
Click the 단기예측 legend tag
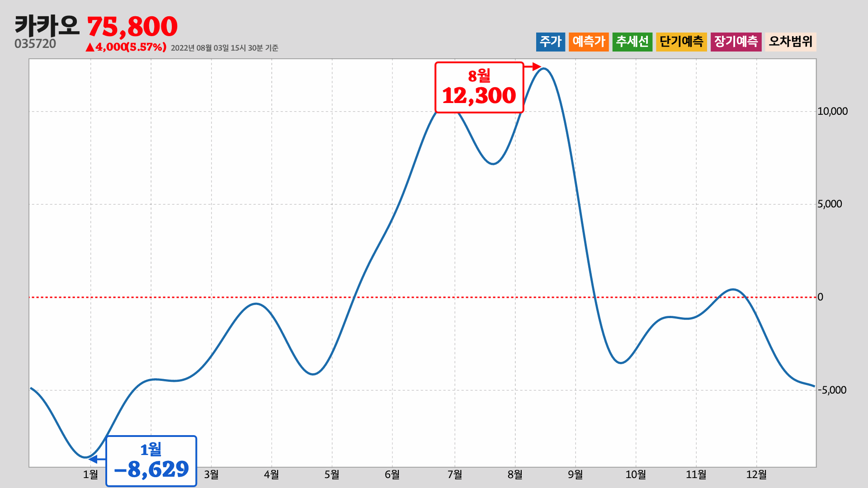pos(681,42)
